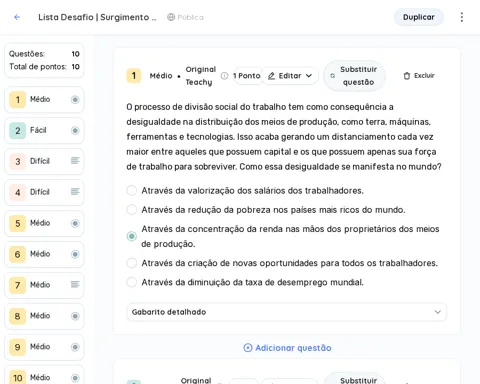The height and width of the screenshot is (384, 480).
Task: Click the globe Pública visibility icon
Action: 171,17
